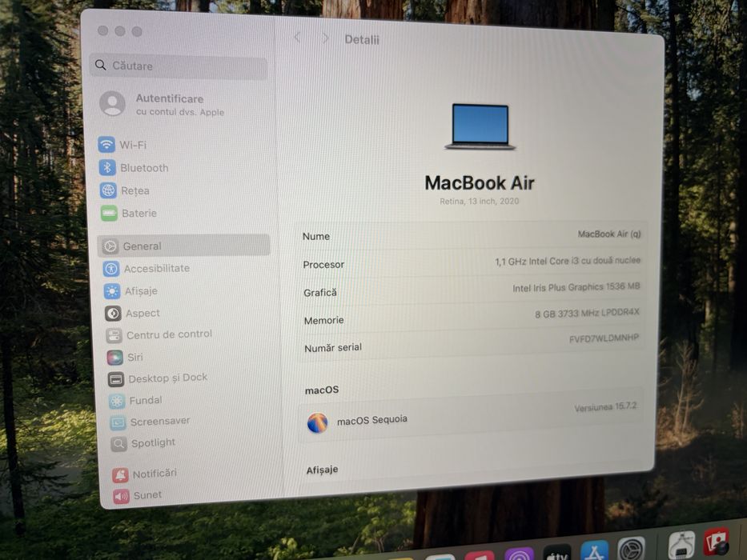Click the Autentificare Apple account avatar
The height and width of the screenshot is (560, 747).
tap(112, 103)
